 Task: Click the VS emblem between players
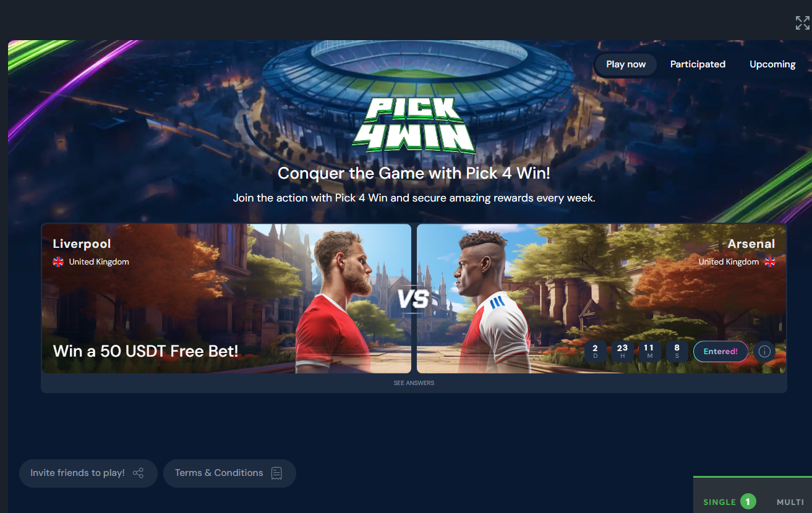pyautogui.click(x=413, y=299)
